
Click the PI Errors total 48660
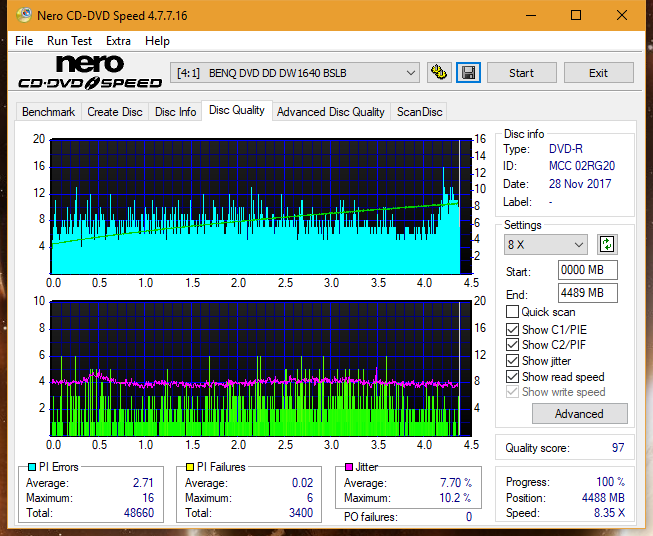point(139,513)
